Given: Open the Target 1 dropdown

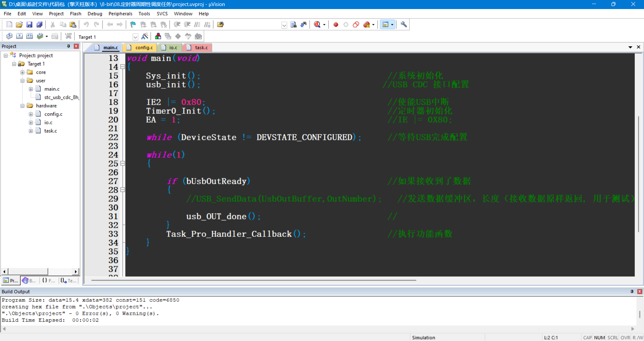Looking at the screenshot, I should 135,37.
